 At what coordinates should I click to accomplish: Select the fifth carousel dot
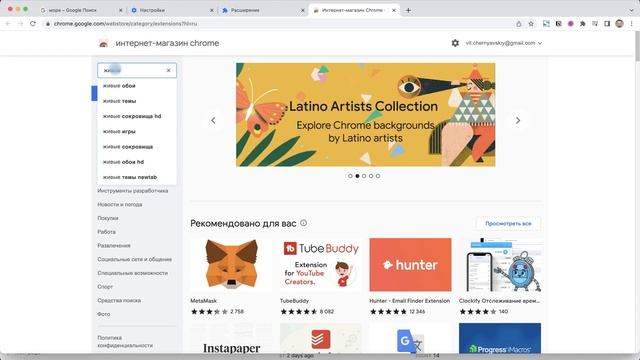[378, 176]
